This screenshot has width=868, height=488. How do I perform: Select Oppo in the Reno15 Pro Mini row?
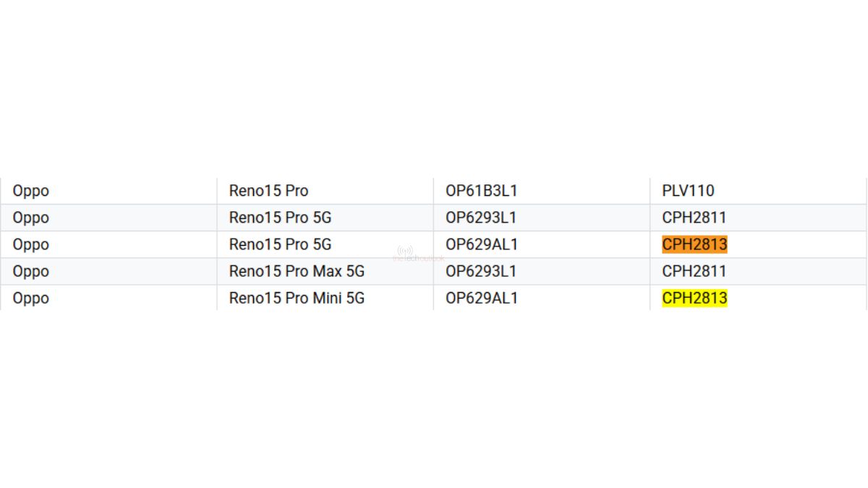[x=31, y=298]
